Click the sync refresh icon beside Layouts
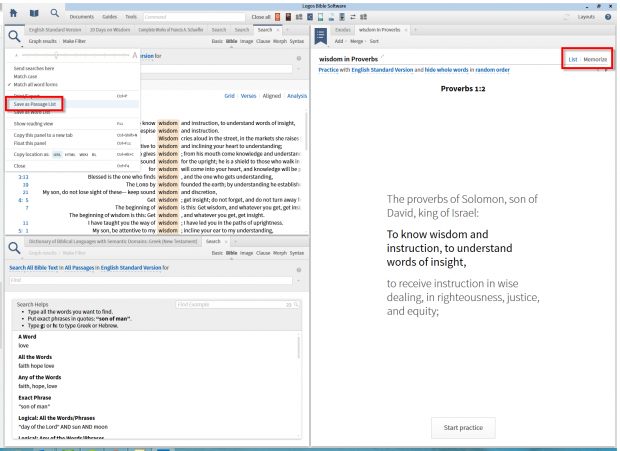Viewport: 620px width, 451px height. [x=568, y=17]
